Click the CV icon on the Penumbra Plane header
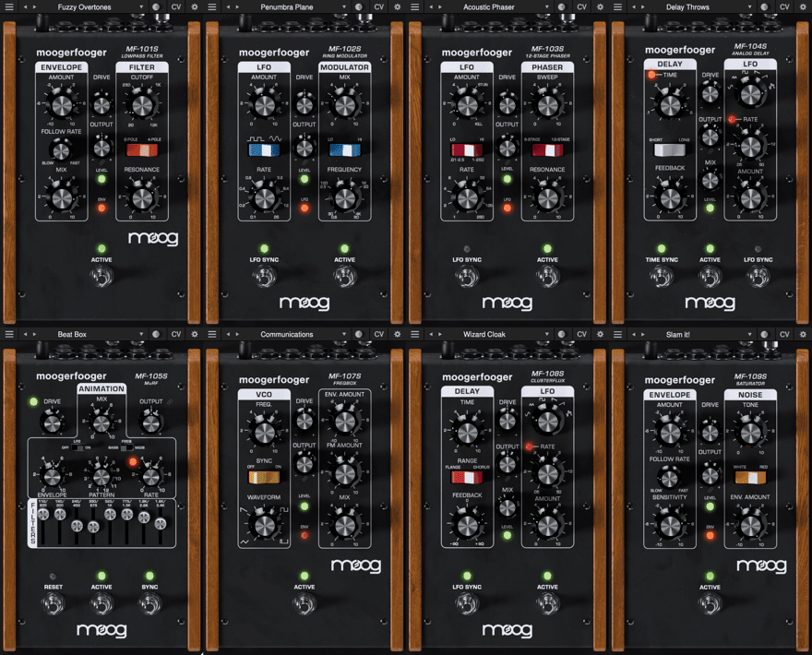 pos(378,6)
